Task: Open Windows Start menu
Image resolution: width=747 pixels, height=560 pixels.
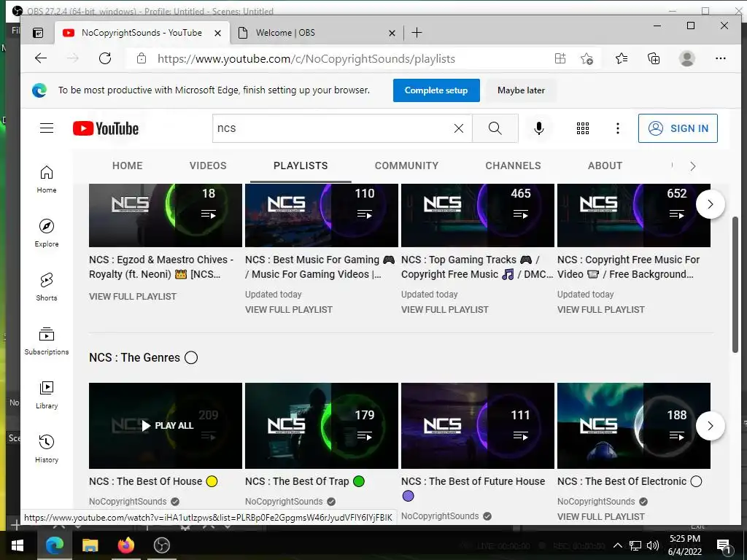Action: [18, 545]
